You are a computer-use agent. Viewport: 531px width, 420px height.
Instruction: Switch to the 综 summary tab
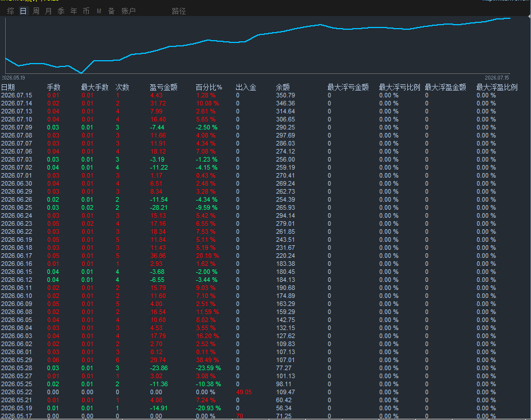coord(10,11)
